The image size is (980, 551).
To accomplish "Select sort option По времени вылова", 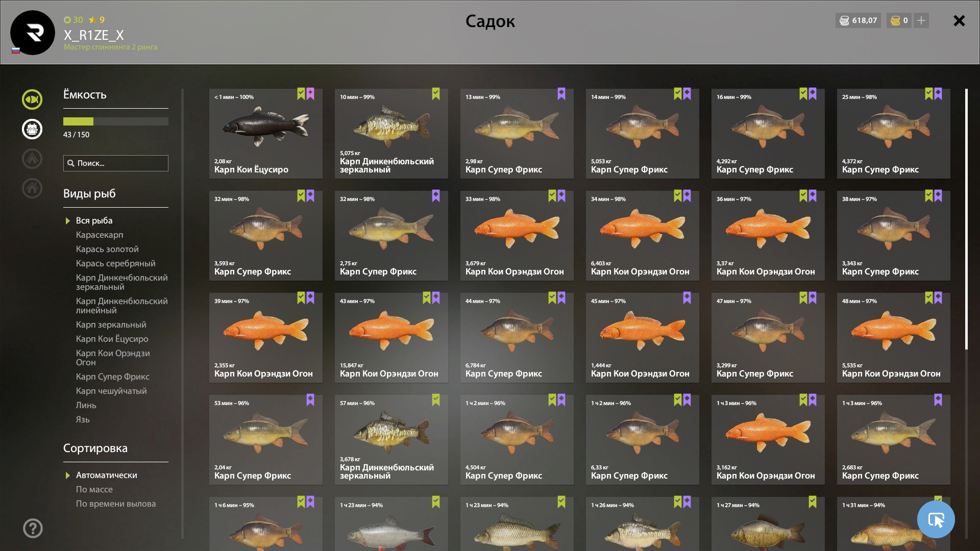I will pos(116,504).
